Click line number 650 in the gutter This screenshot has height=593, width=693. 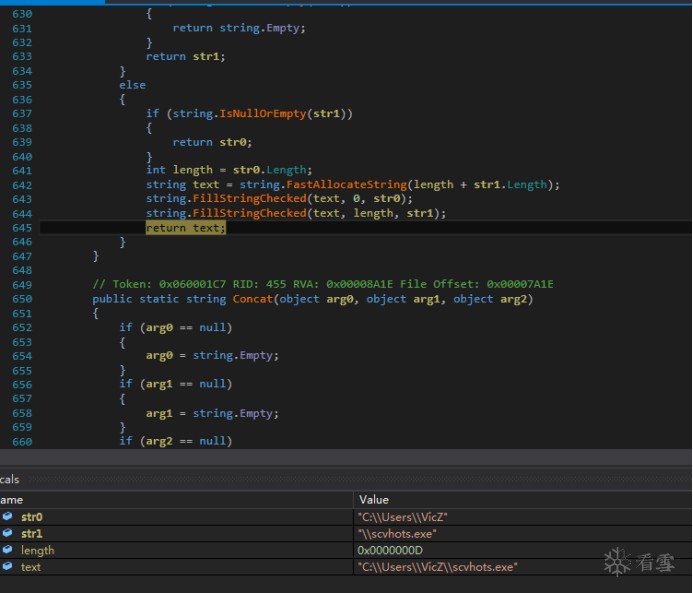[22, 299]
